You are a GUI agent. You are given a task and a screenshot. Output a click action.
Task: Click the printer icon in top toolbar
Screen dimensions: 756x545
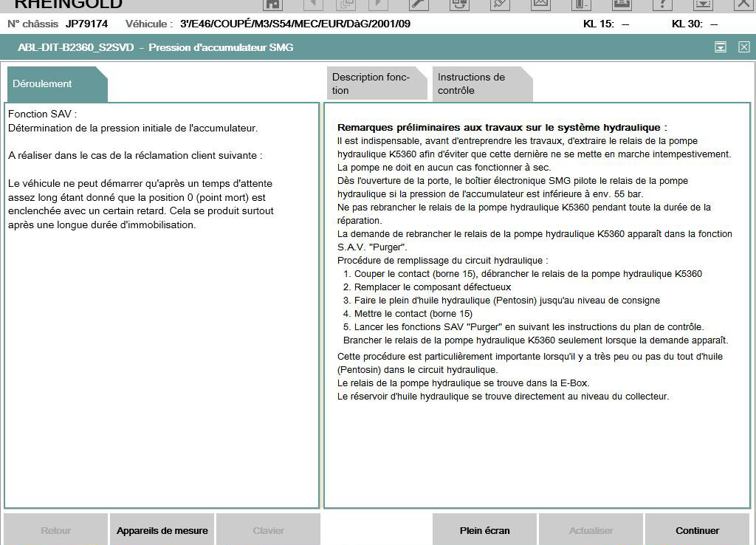tap(622, 4)
